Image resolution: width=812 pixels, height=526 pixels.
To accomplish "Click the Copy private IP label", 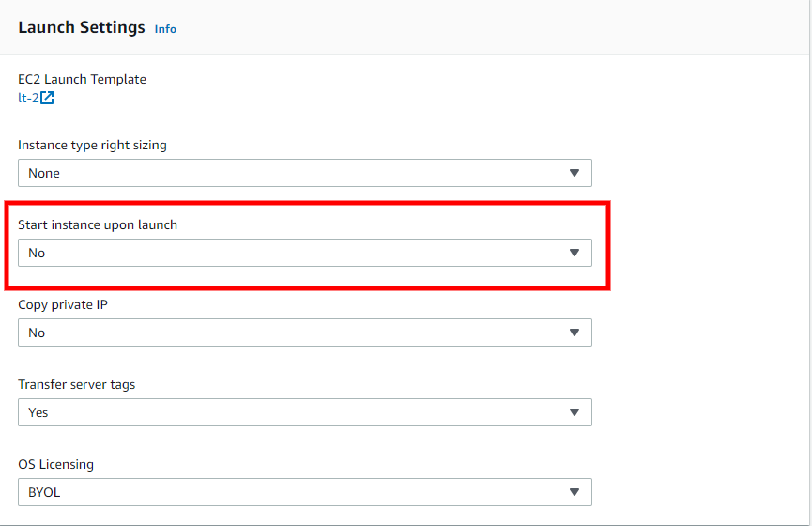I will (x=63, y=304).
